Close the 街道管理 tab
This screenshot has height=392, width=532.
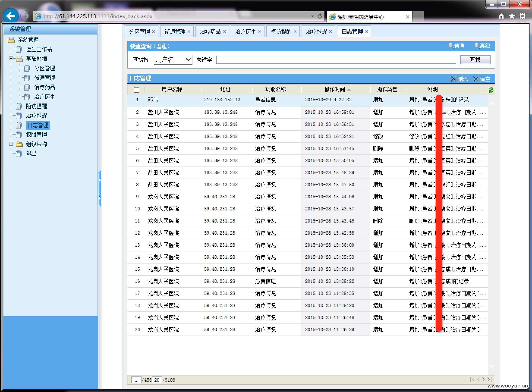click(189, 31)
